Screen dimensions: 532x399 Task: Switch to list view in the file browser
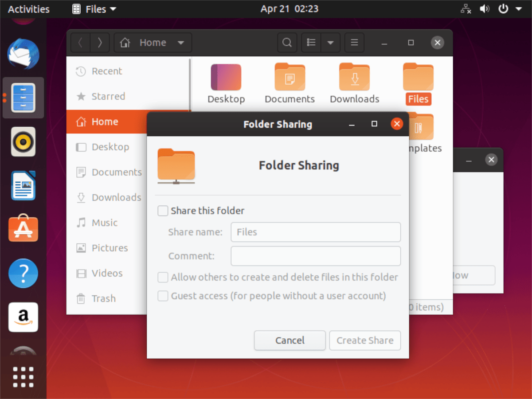[311, 43]
